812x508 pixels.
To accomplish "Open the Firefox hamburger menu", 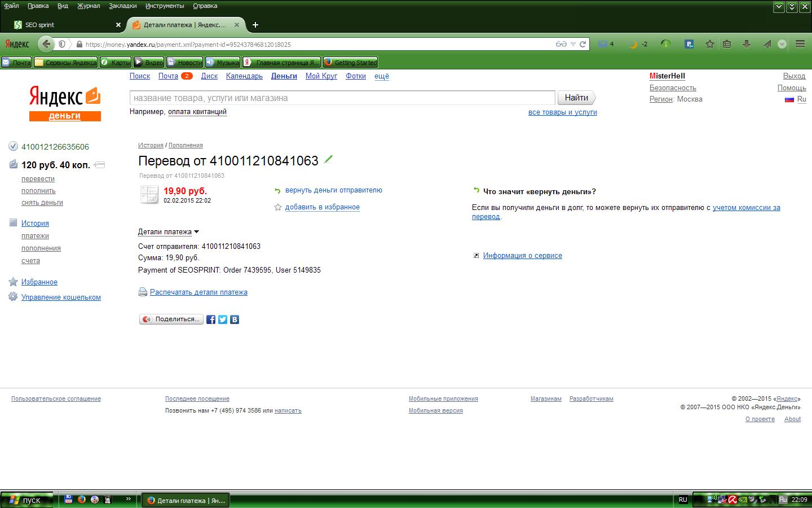I will click(x=800, y=44).
